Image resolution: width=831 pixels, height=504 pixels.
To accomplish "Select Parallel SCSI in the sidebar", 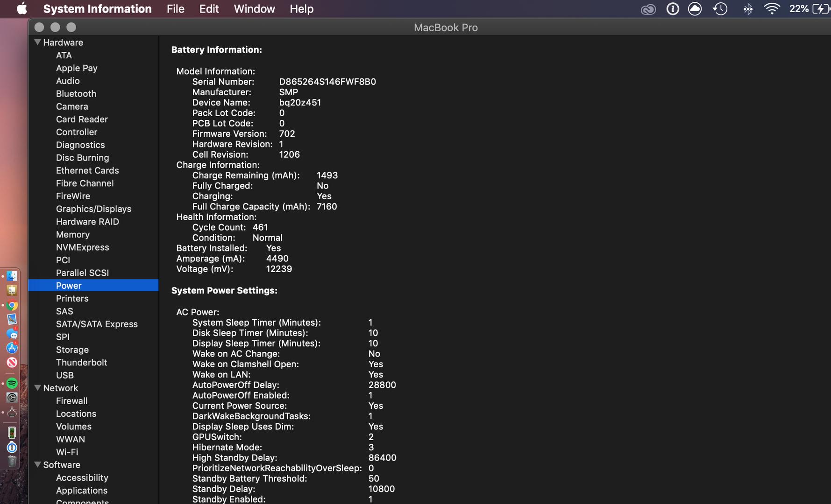I will (x=82, y=273).
